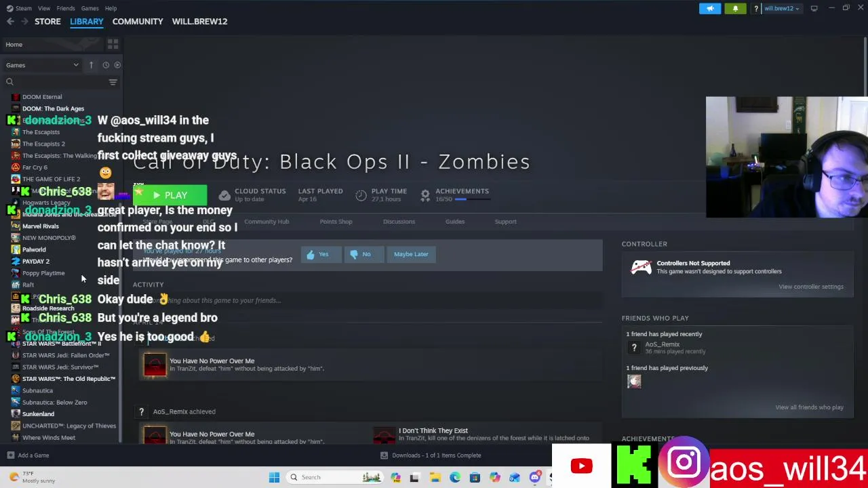Select Poppy Playtime in library

coord(43,273)
